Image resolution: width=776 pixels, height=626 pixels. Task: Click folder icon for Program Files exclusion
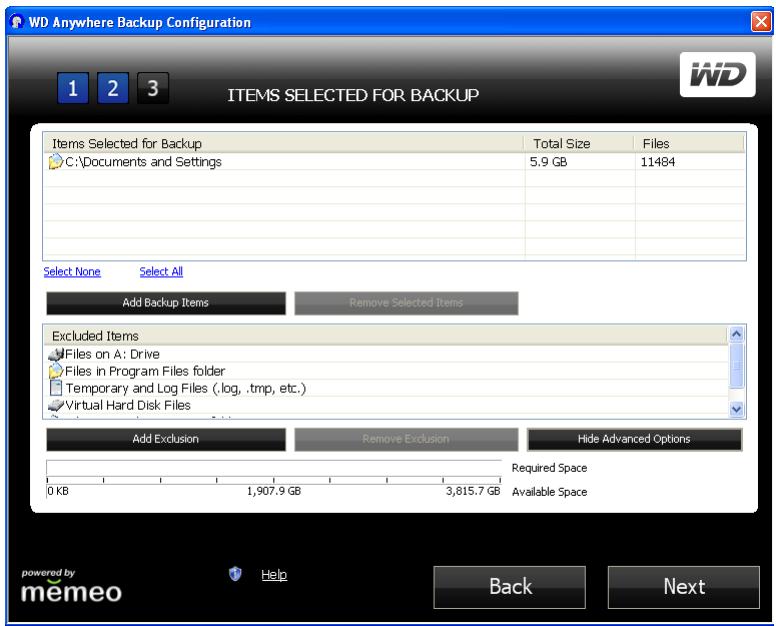(55, 371)
